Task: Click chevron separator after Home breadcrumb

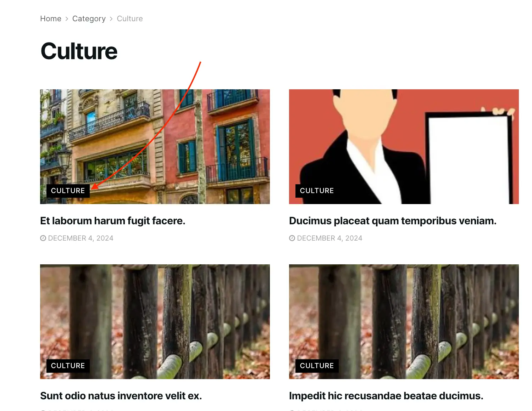Action: 67,19
